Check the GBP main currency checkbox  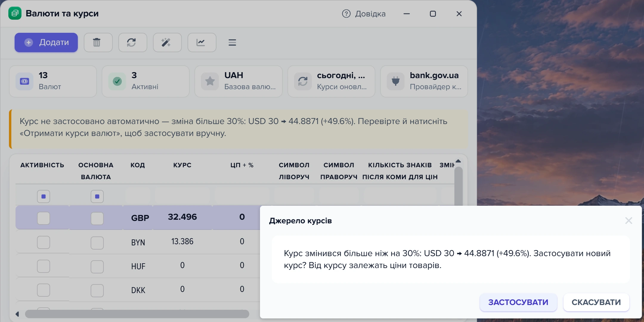tap(97, 218)
